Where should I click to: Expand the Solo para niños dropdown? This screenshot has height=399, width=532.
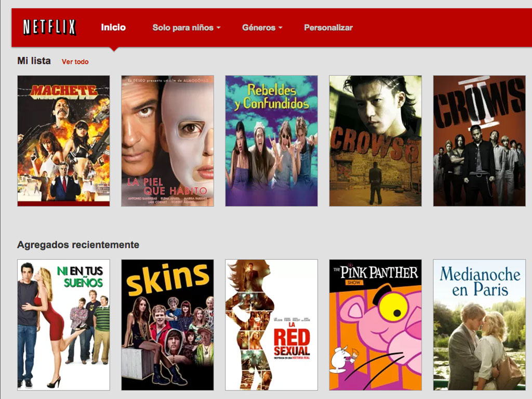point(183,28)
